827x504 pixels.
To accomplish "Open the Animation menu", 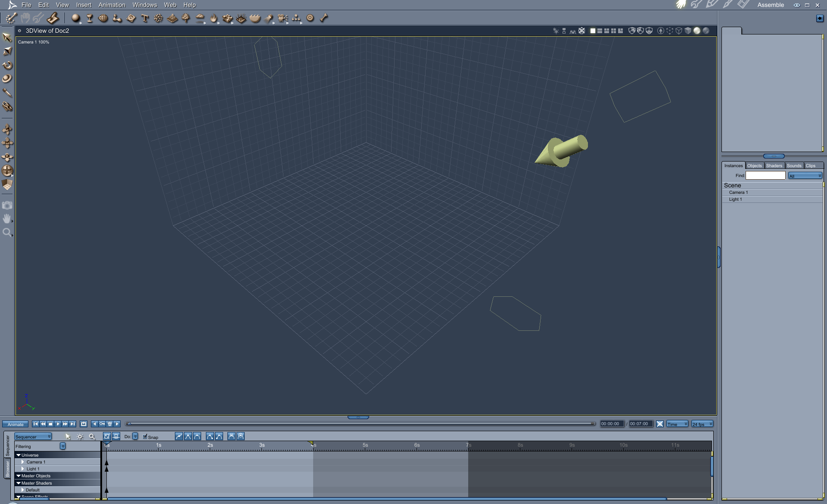I will click(x=112, y=5).
